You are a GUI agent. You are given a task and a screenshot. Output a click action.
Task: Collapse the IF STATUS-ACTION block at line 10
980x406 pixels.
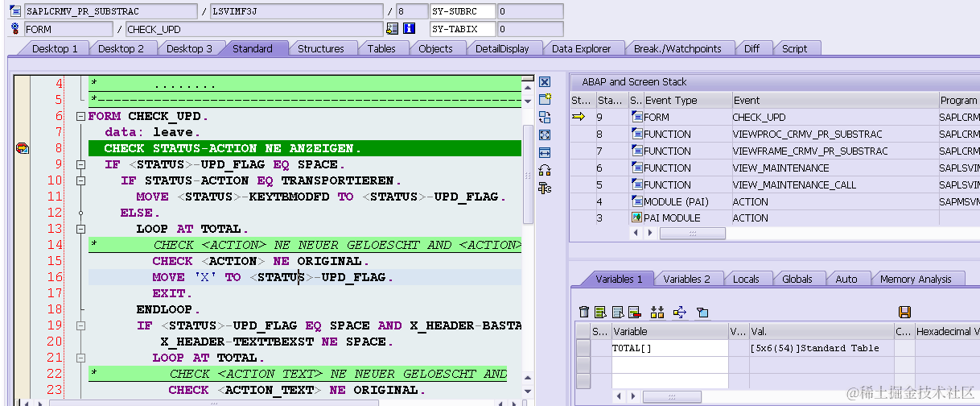[80, 180]
